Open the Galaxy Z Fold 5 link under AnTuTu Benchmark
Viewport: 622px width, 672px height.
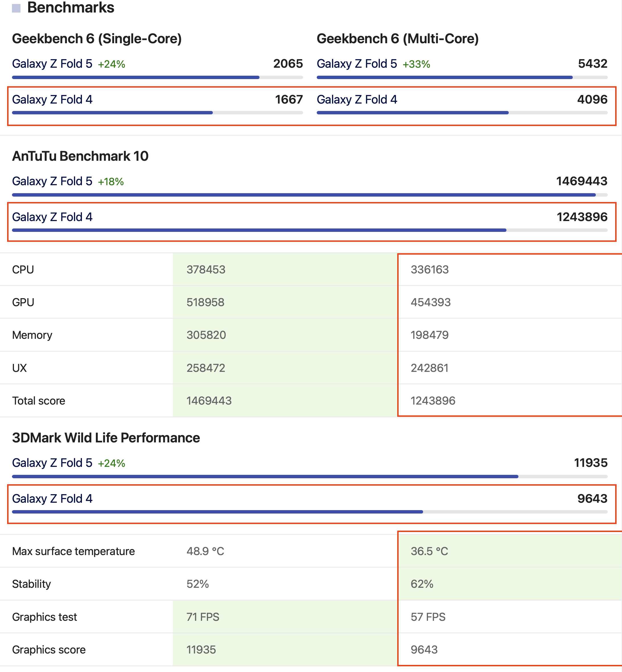pos(52,181)
